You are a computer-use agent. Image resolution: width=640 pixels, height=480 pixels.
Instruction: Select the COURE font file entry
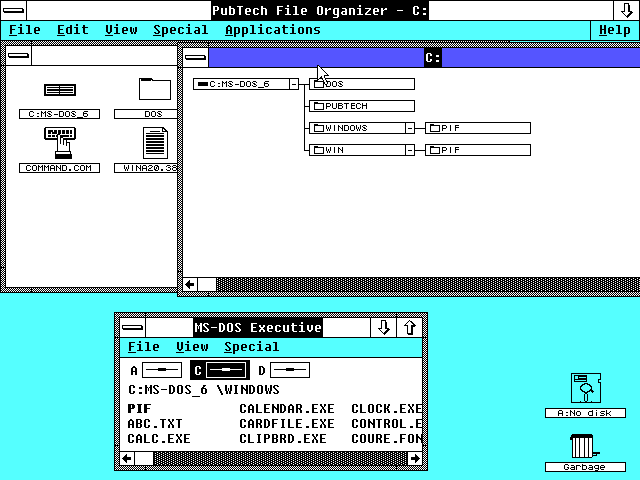point(387,439)
